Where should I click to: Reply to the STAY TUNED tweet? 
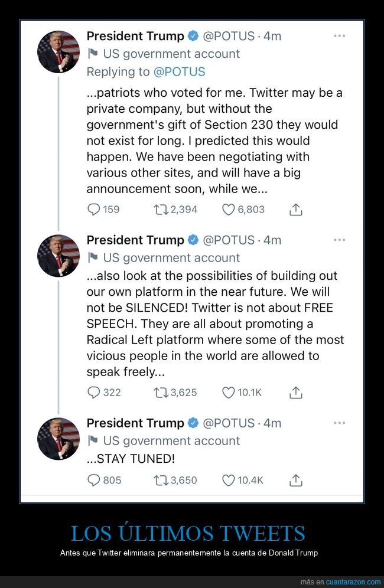coord(93,480)
